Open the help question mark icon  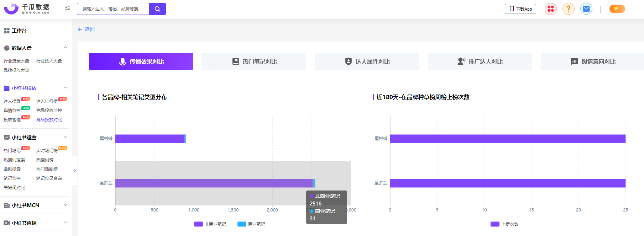point(569,9)
